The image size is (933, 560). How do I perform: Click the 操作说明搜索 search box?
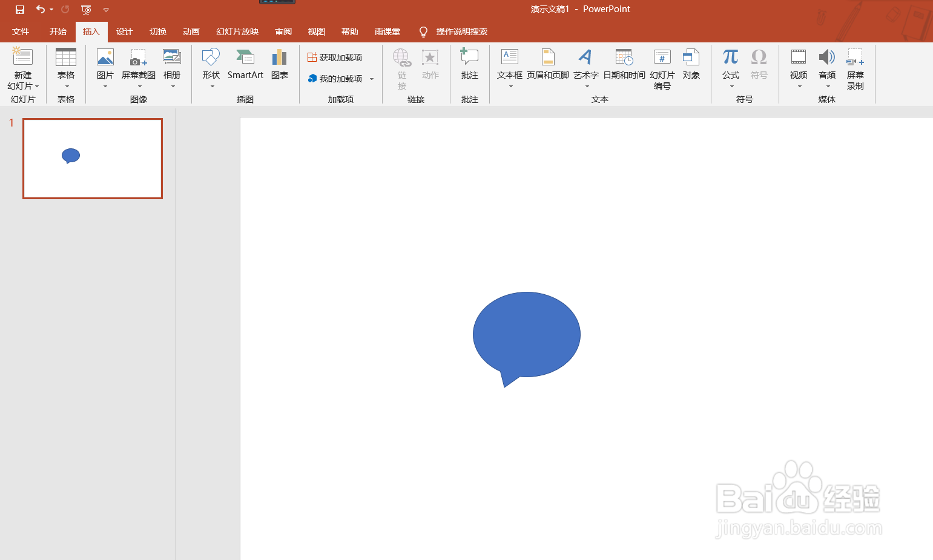coord(461,31)
